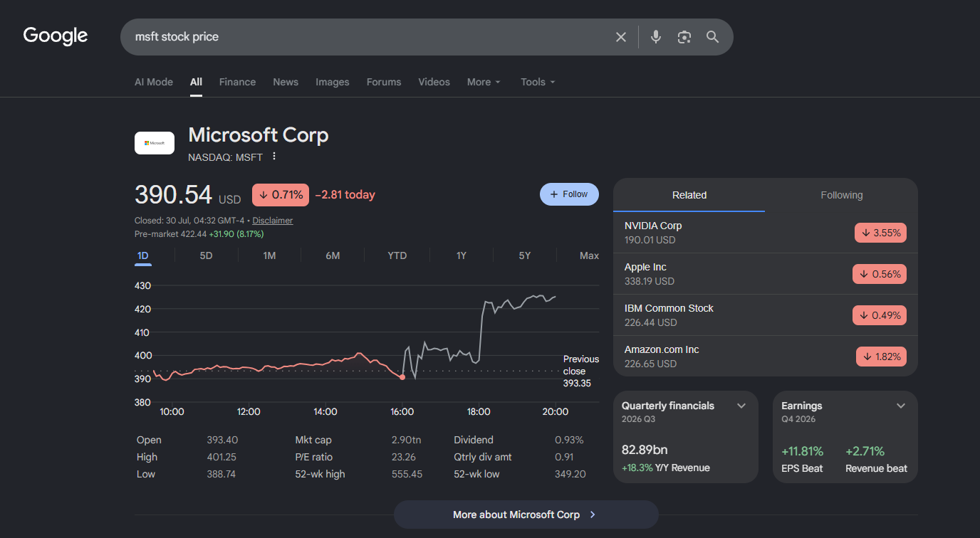This screenshot has height=538, width=980.
Task: Open NVIDIA Corp stock row
Action: click(x=766, y=233)
